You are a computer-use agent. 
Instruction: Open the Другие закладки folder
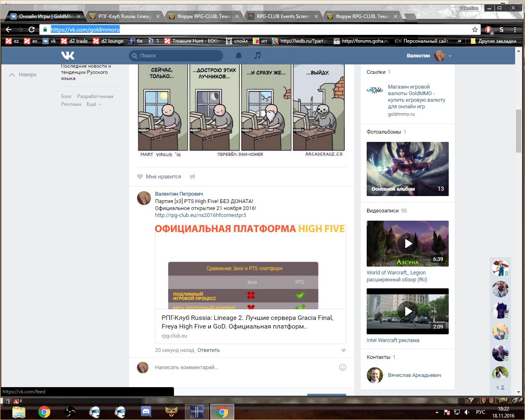tap(493, 41)
